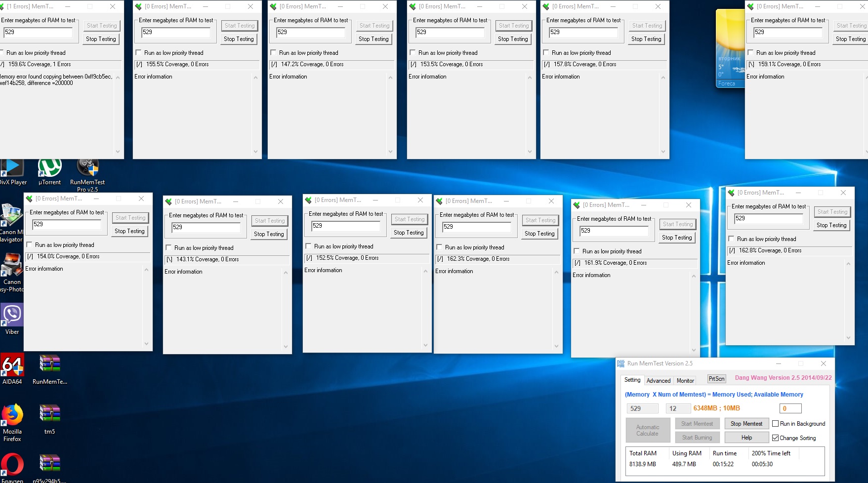
Task: Click the Total RAM value 8138.9 MB
Action: pyautogui.click(x=642, y=464)
